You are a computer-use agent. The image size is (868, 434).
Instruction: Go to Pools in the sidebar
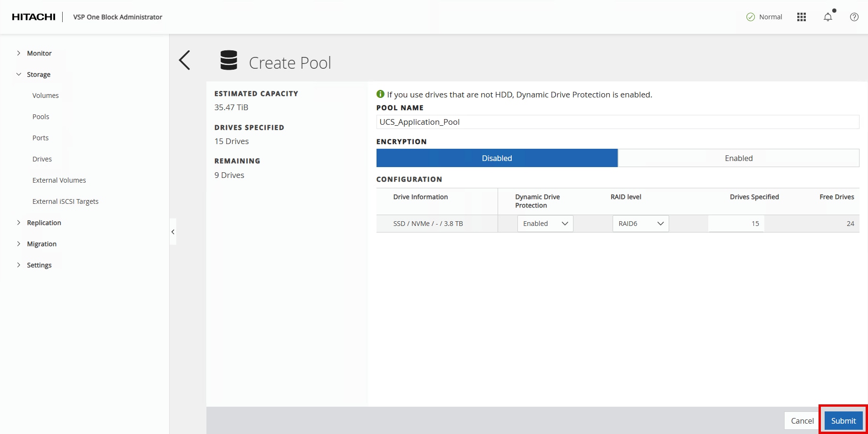[41, 117]
